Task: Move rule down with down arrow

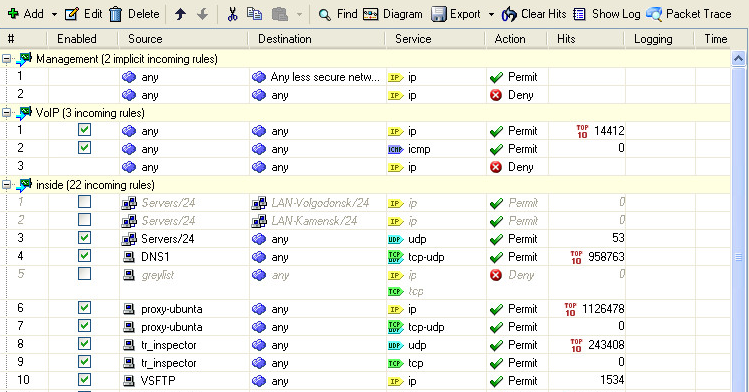Action: click(x=203, y=14)
